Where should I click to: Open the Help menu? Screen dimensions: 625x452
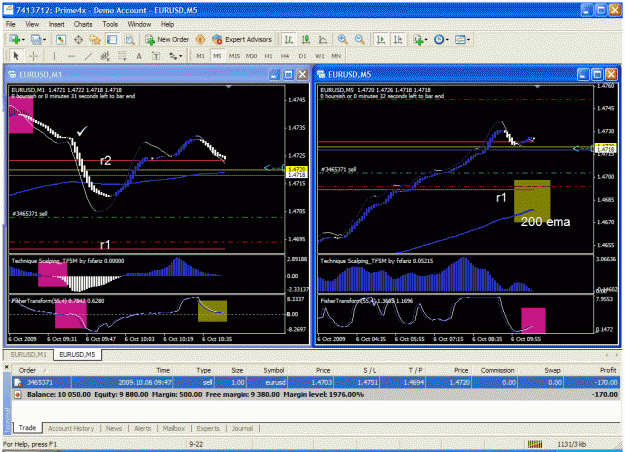coord(167,24)
